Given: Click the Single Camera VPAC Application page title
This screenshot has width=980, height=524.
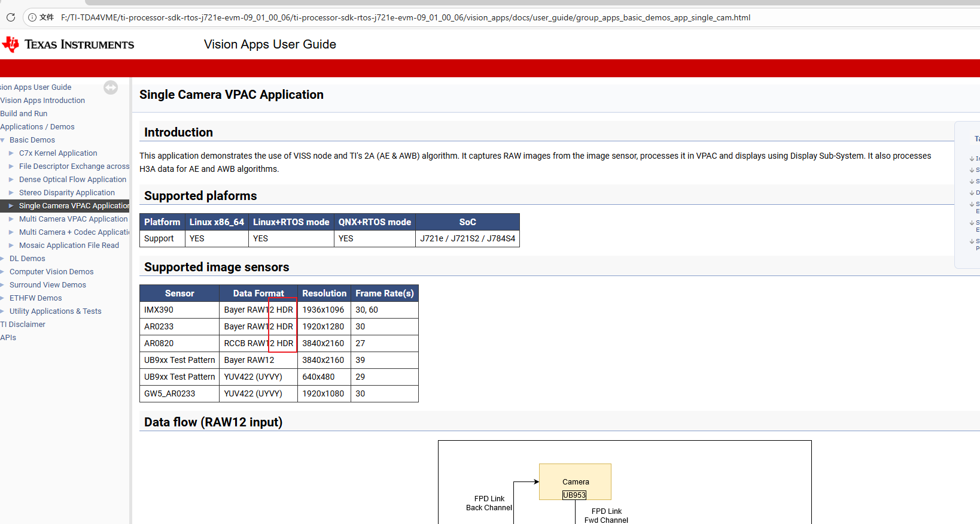Looking at the screenshot, I should [x=232, y=95].
